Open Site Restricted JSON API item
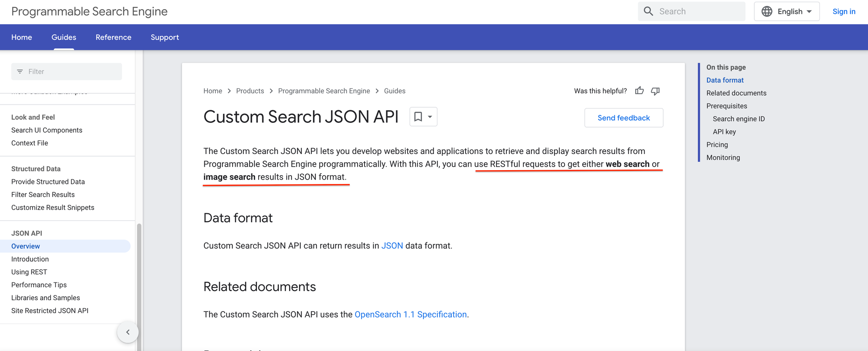 point(50,311)
